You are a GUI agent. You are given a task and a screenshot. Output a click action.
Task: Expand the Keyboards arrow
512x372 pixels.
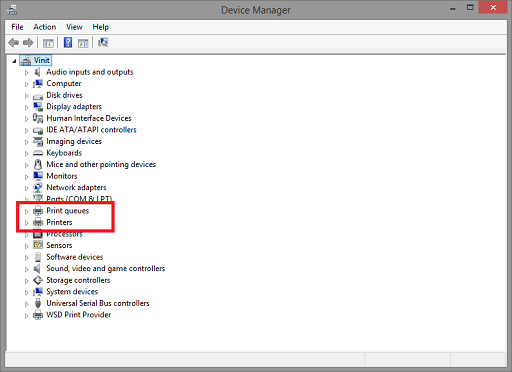[x=26, y=154]
